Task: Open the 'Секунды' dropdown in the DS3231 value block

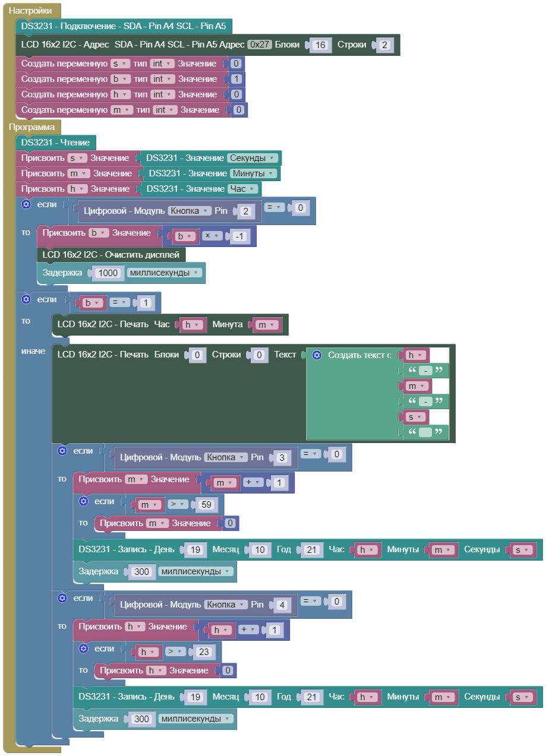Action: [x=253, y=158]
